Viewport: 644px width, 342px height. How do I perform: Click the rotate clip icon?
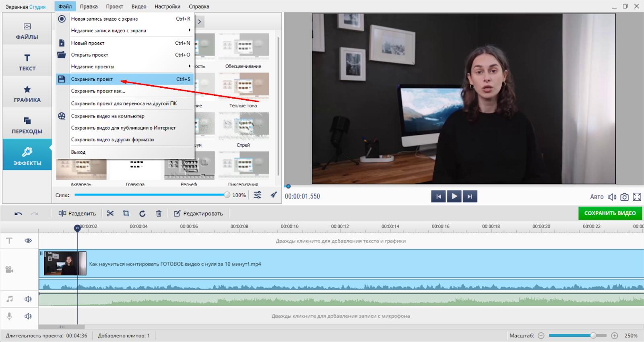click(x=142, y=214)
